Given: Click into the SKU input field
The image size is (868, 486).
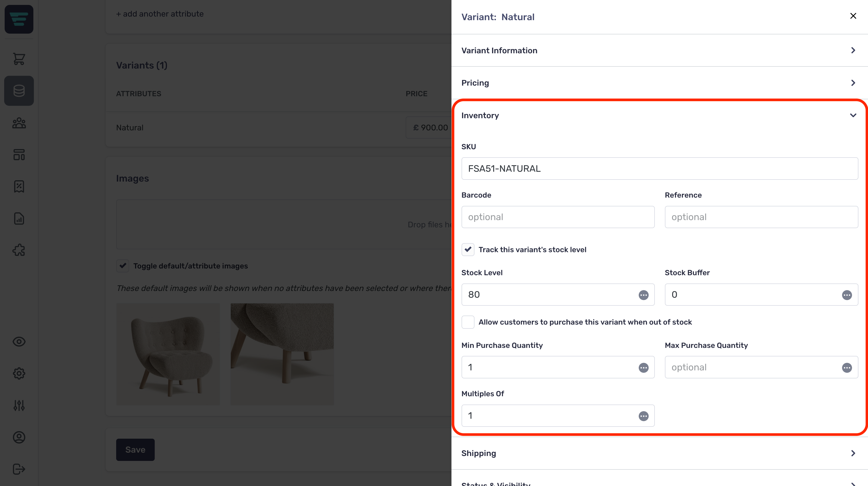Looking at the screenshot, I should 659,168.
